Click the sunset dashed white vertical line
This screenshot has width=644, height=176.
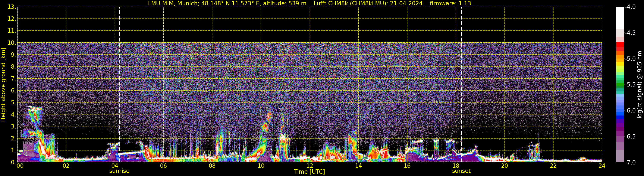coord(461,85)
